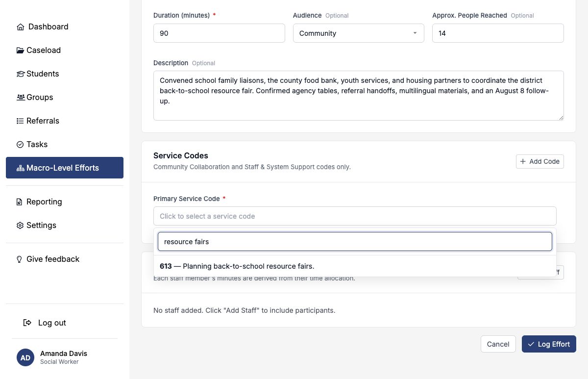The image size is (588, 379).
Task: Click the Give feedback lightbulb icon
Action: [20, 259]
